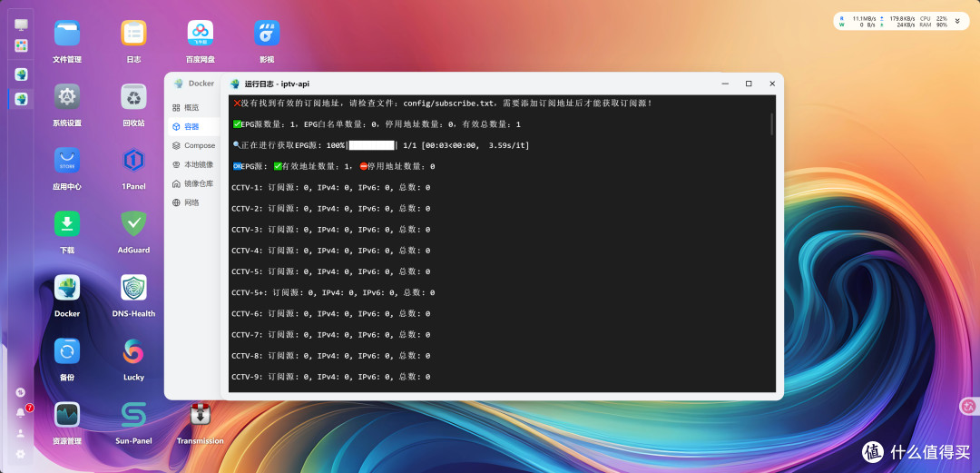Expand the system monitor widget chevron

(x=957, y=21)
